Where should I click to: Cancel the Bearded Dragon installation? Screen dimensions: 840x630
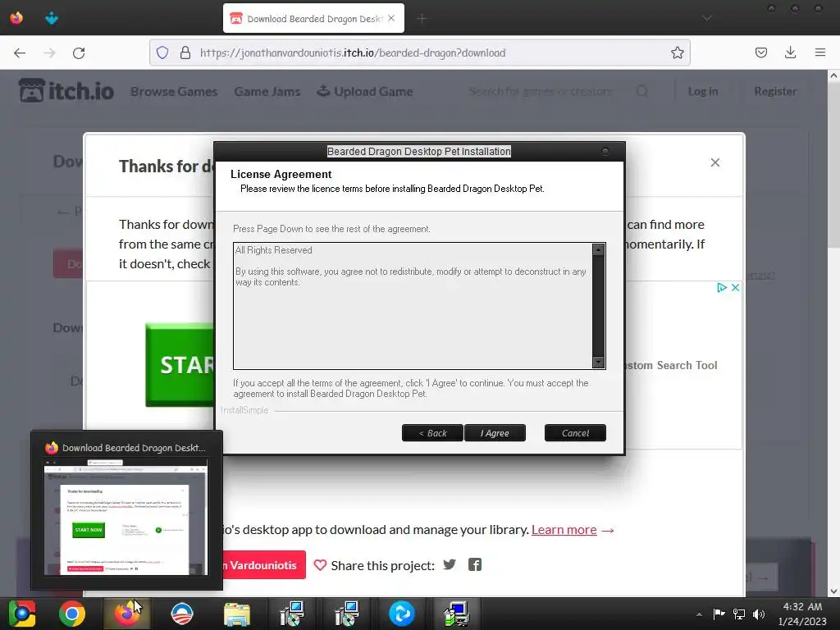[575, 433]
